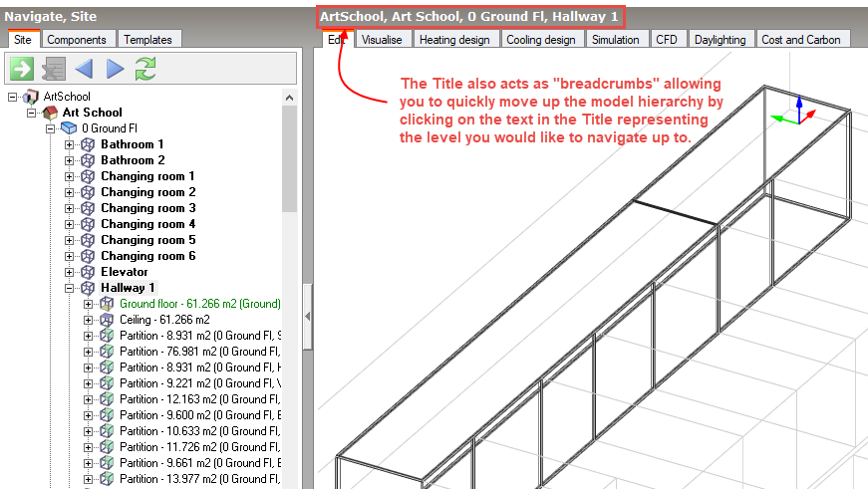The width and height of the screenshot is (868, 489).
Task: Select Changing room 3 in the tree
Action: coord(147,208)
